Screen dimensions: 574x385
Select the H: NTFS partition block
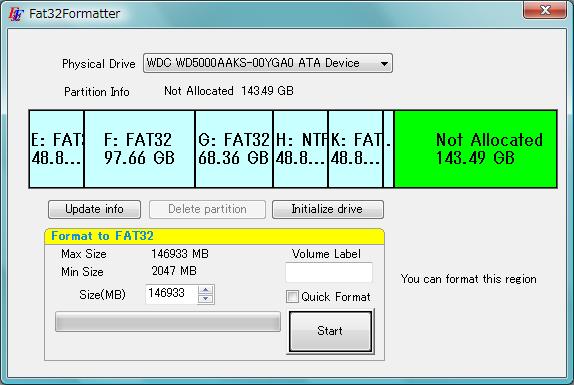[301, 149]
